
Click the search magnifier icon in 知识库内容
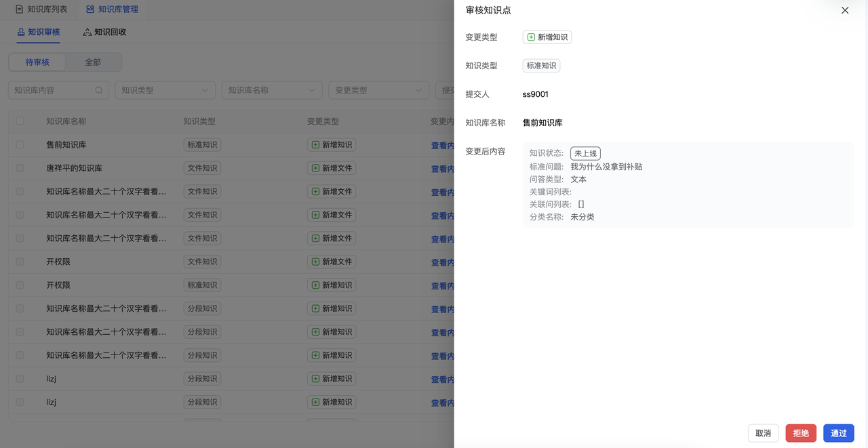tap(99, 90)
